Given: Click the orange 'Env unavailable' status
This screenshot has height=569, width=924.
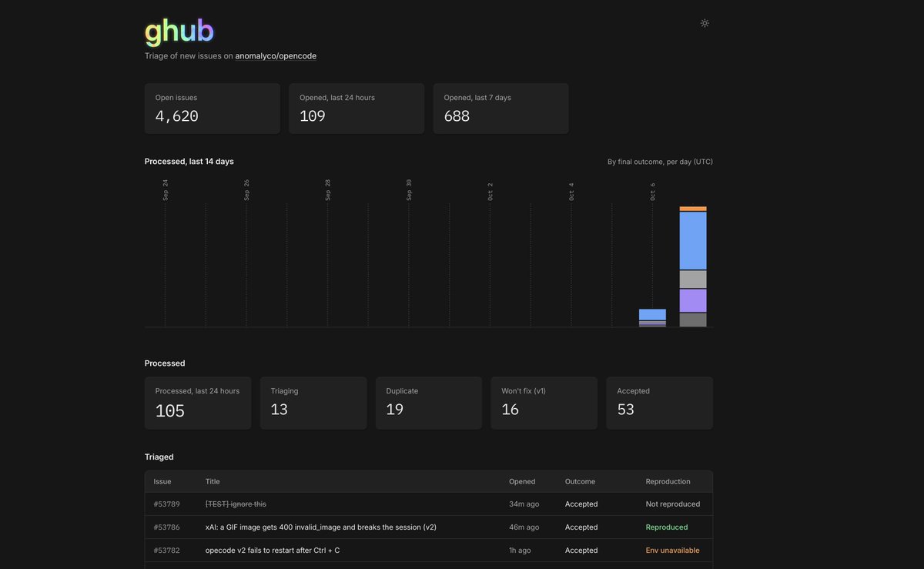Looking at the screenshot, I should pos(673,551).
